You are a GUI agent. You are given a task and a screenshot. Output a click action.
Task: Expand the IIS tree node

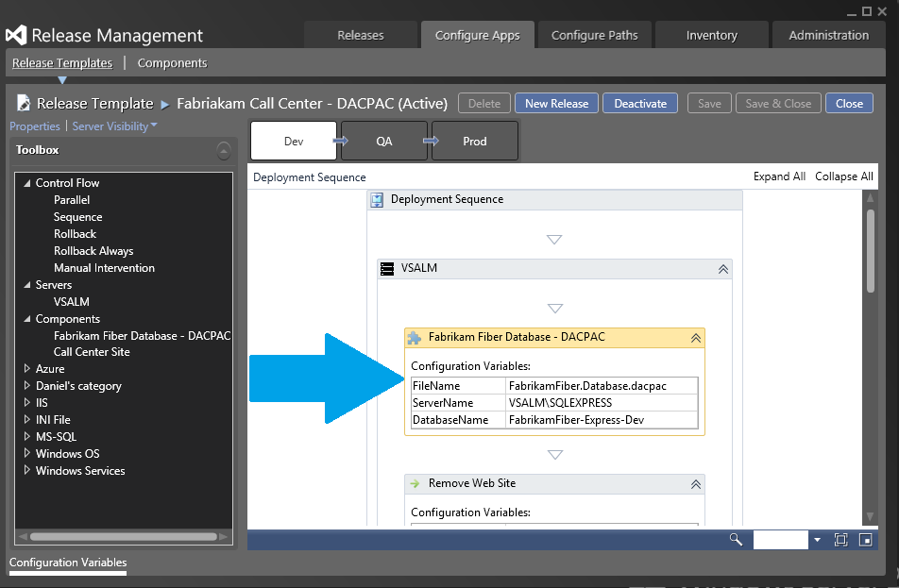(27, 402)
